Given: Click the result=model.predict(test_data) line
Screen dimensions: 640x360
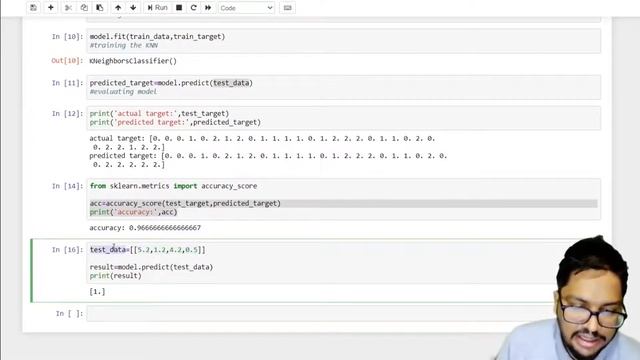Looking at the screenshot, I should 151,267.
